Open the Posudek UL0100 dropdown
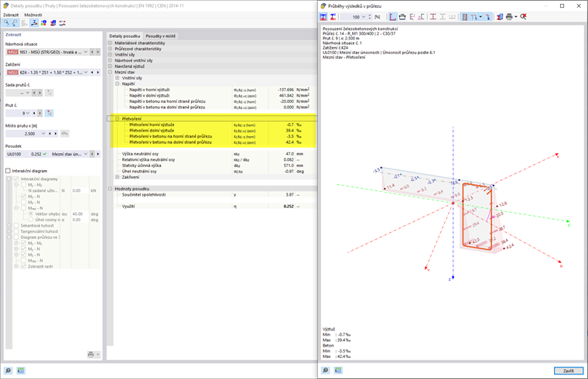588x379 pixels. (86, 154)
